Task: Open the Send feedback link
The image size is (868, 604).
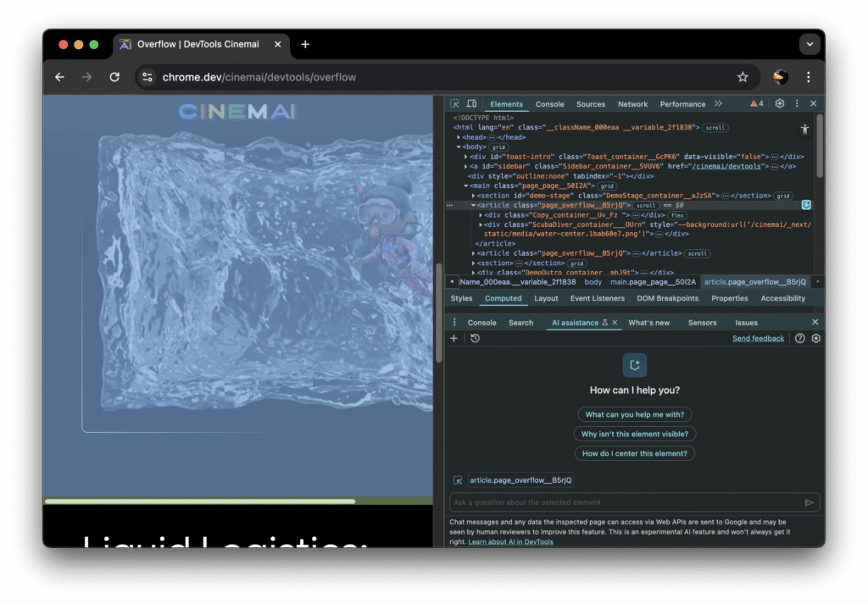Action: 758,338
